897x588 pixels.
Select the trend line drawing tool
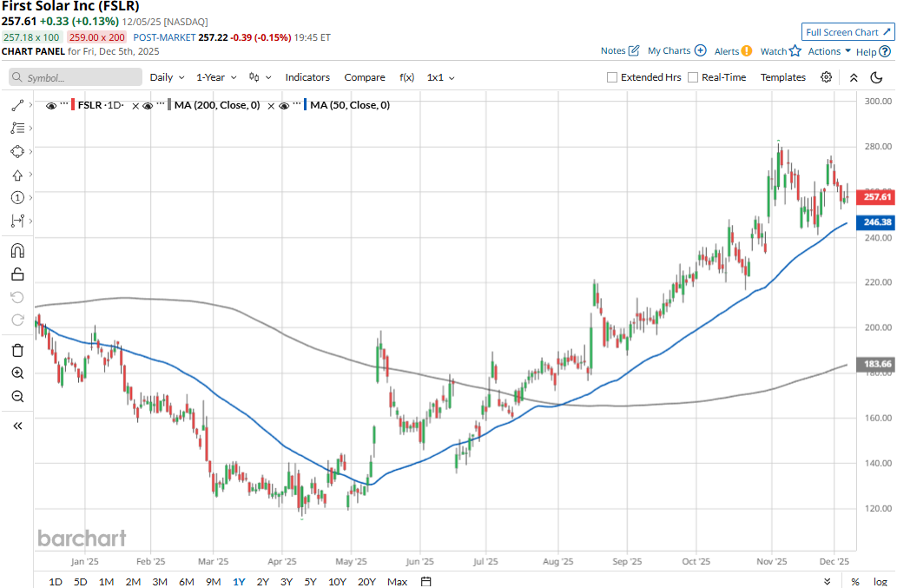[17, 105]
